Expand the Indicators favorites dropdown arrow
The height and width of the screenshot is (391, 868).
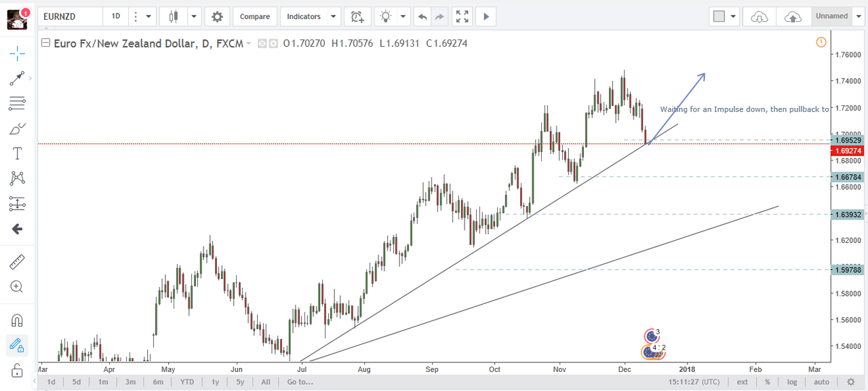[x=333, y=16]
